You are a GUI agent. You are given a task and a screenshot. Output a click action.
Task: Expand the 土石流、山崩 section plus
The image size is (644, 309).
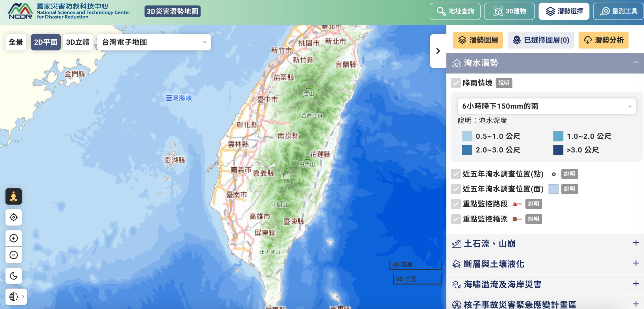tap(636, 243)
